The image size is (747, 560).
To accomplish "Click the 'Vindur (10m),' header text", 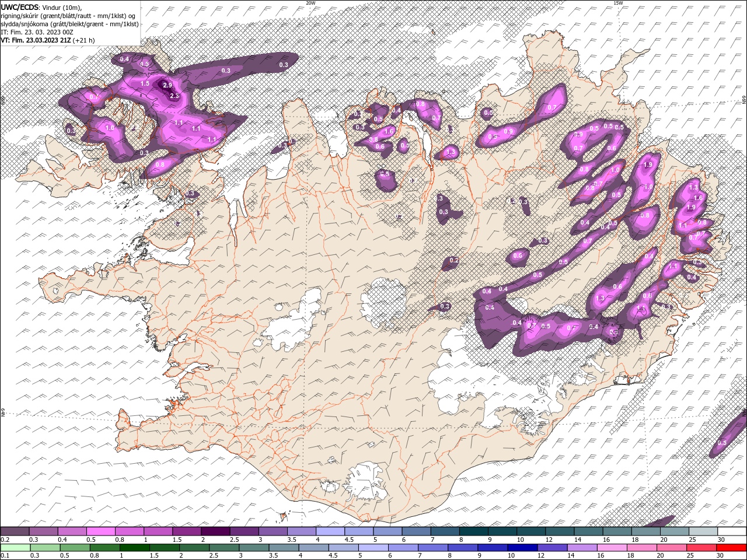I will 62,7.
